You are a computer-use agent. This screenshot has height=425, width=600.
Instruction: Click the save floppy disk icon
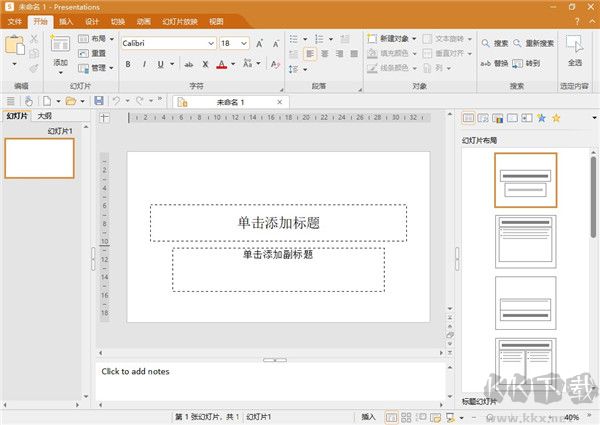click(x=99, y=101)
